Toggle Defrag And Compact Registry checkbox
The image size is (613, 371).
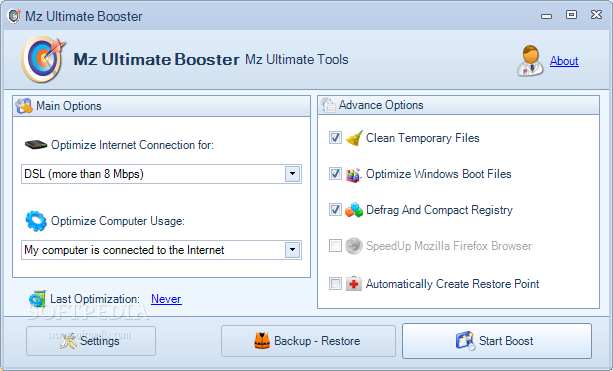point(335,210)
